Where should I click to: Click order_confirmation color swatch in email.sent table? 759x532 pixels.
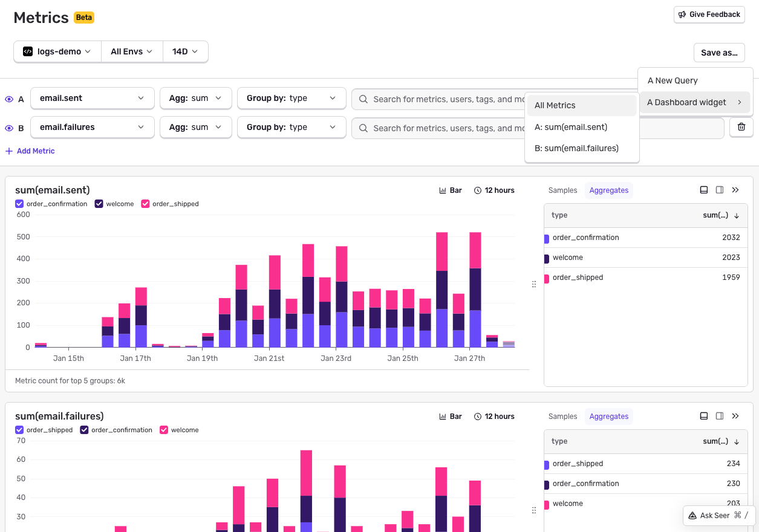pyautogui.click(x=547, y=238)
